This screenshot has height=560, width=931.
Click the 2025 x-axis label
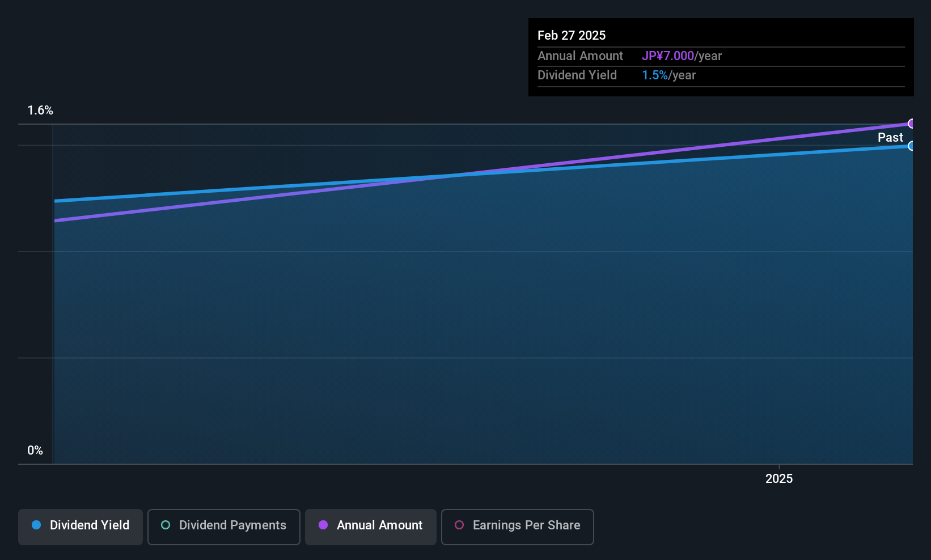click(x=779, y=478)
